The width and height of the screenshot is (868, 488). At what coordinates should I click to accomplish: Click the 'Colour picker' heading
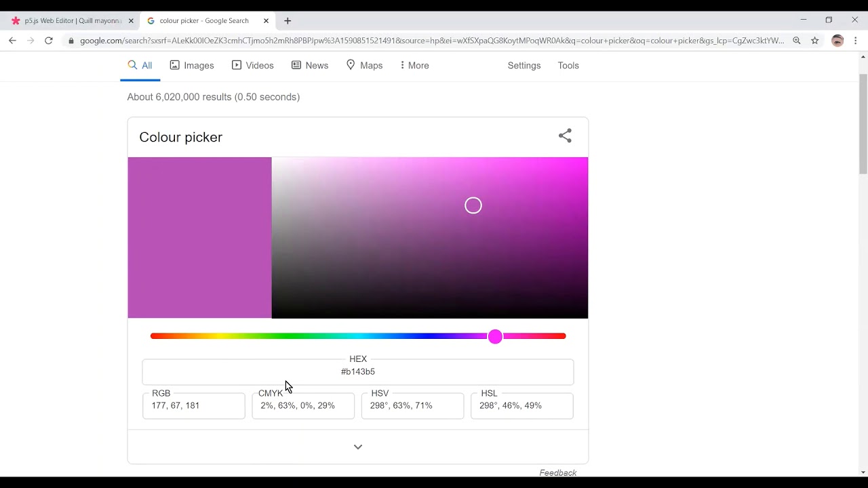(x=181, y=137)
